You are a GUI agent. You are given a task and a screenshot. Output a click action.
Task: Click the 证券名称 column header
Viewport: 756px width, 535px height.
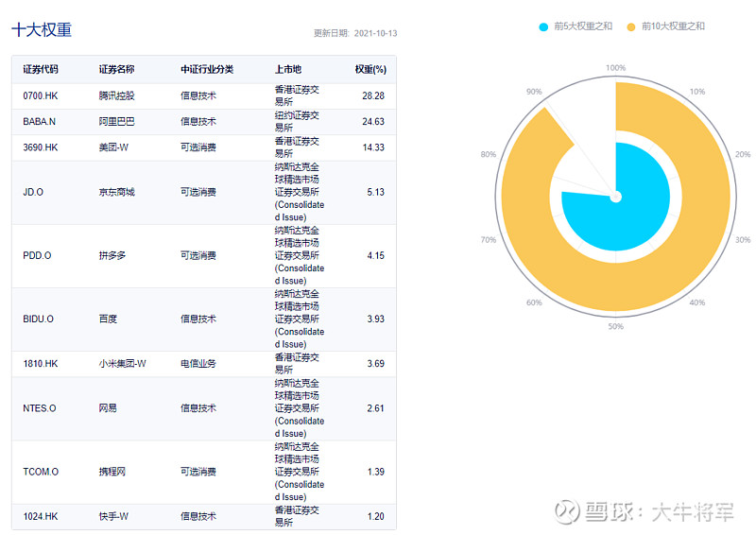pyautogui.click(x=116, y=69)
